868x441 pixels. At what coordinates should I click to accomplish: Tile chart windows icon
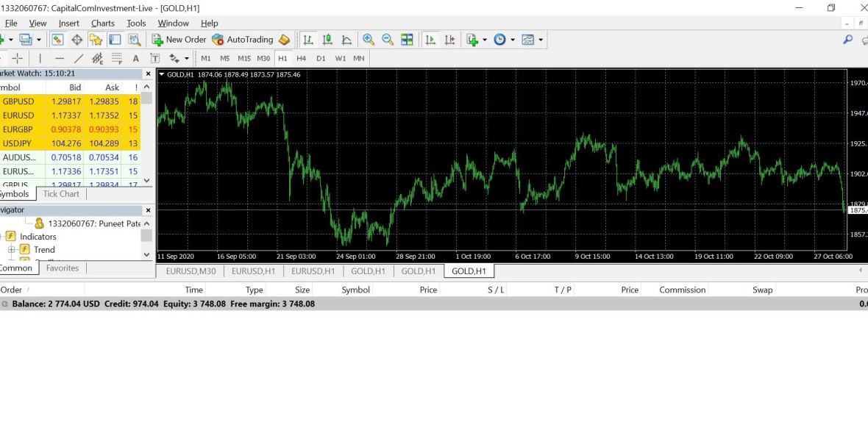[x=407, y=39]
